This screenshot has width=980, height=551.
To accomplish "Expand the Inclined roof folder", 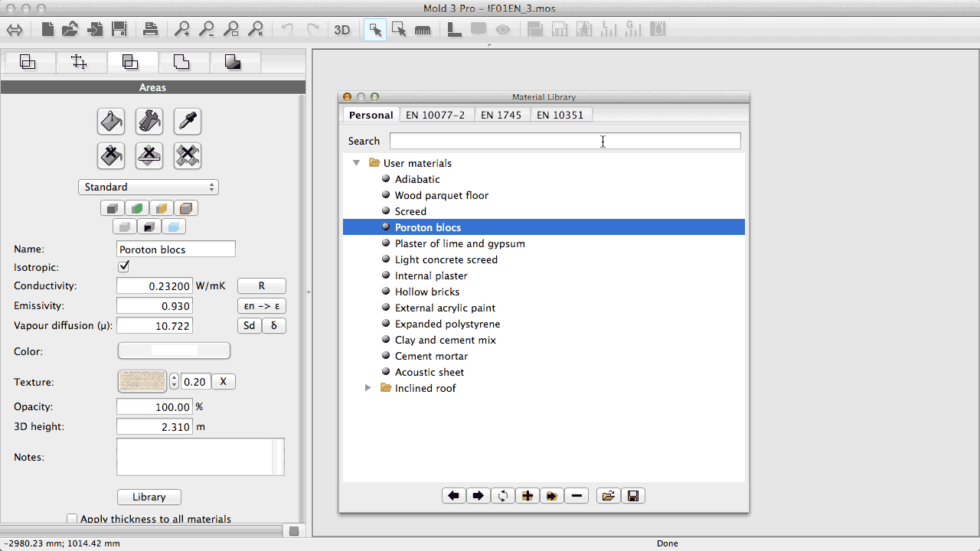I will tap(367, 388).
